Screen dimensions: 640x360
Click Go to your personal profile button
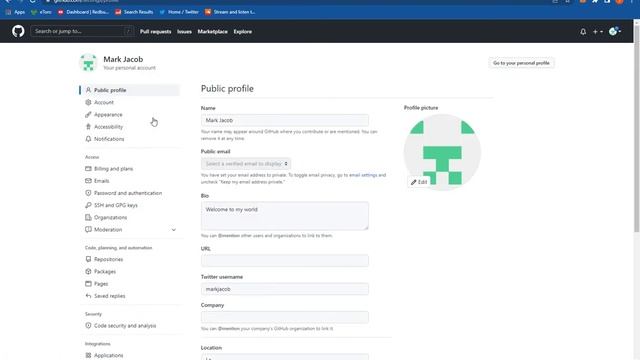point(521,63)
